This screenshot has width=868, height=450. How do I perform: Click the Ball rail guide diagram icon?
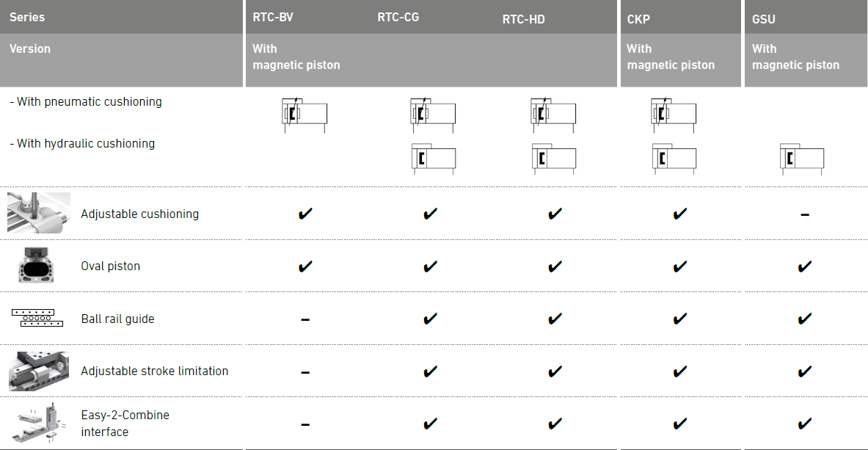coord(37,318)
